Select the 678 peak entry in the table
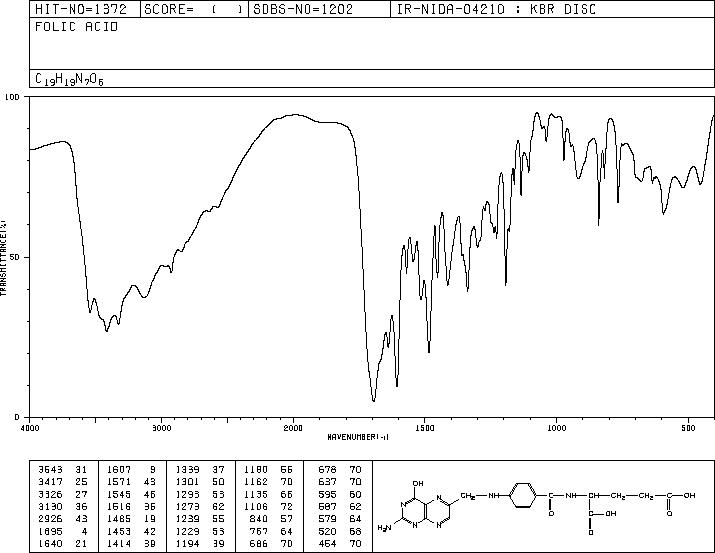The height and width of the screenshot is (553, 715). pos(340,470)
